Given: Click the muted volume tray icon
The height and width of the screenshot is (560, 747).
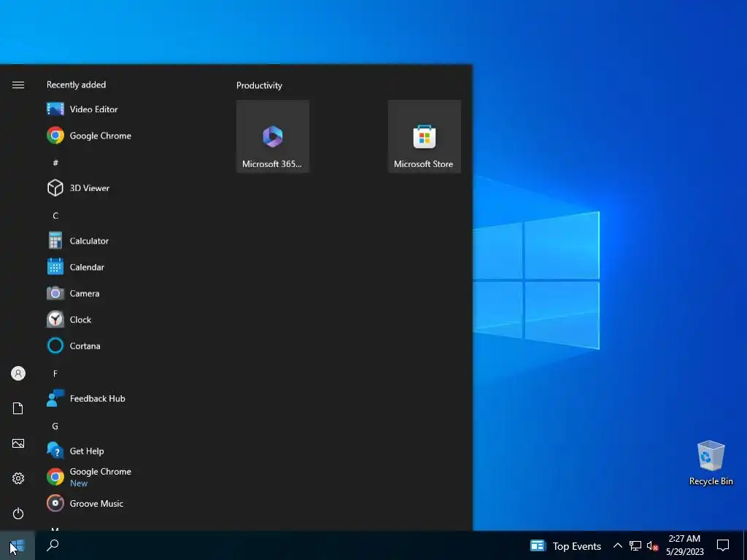Looking at the screenshot, I should coord(652,545).
